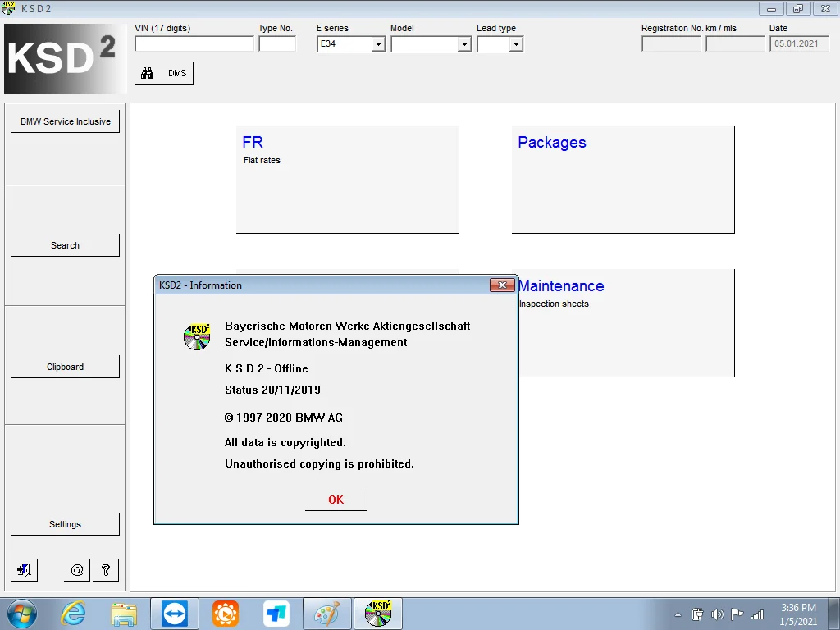Click the VIN 17 digits input field
Viewport: 840px width, 630px height.
point(194,44)
